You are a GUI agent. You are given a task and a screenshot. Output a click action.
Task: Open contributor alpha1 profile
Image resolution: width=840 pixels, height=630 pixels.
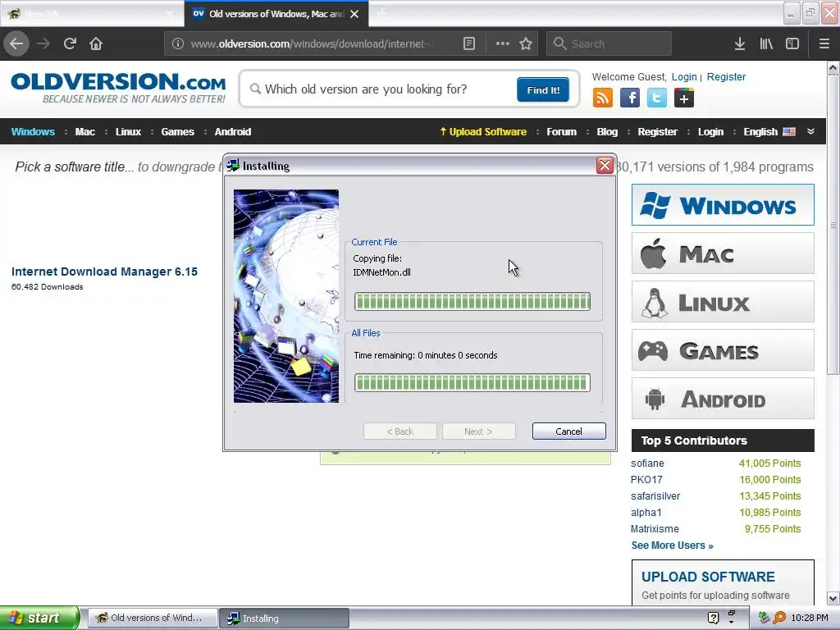point(646,513)
